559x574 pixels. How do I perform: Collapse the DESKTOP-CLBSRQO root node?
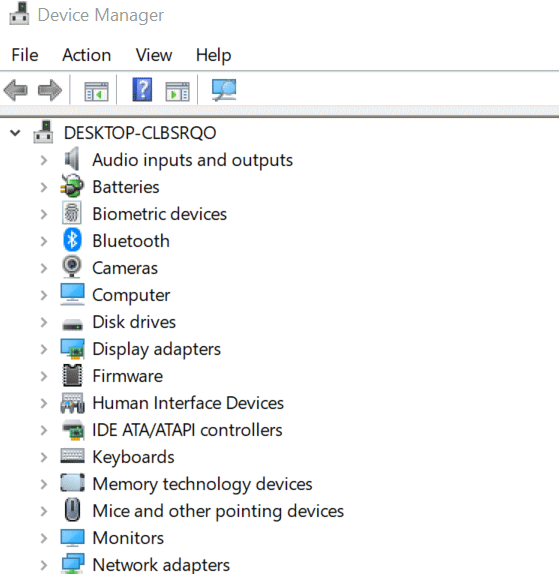(x=15, y=133)
